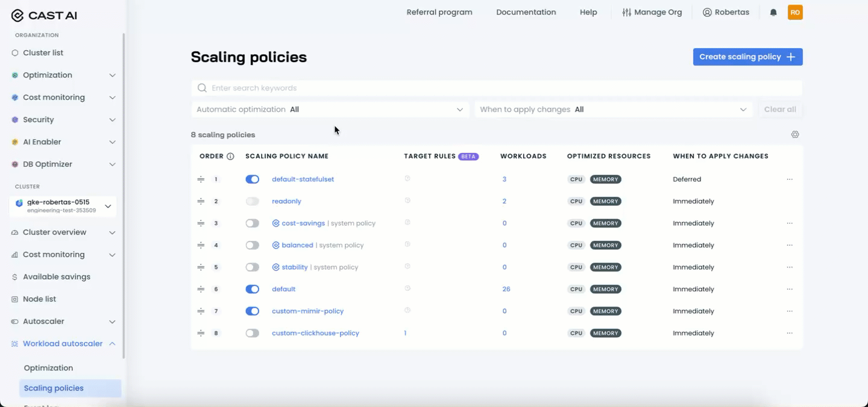Click target rules icon for custom-mimir-policy

(407, 311)
